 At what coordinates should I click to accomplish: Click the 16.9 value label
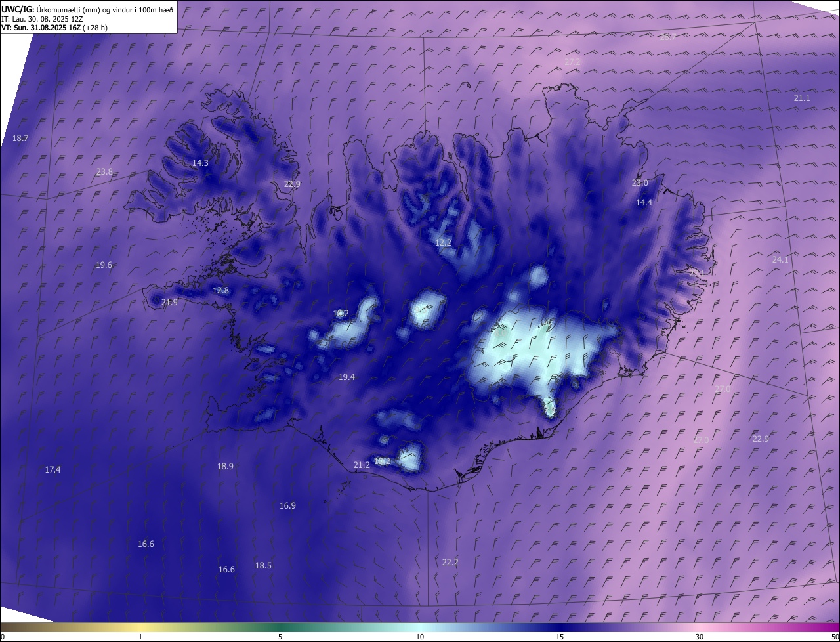pos(287,506)
